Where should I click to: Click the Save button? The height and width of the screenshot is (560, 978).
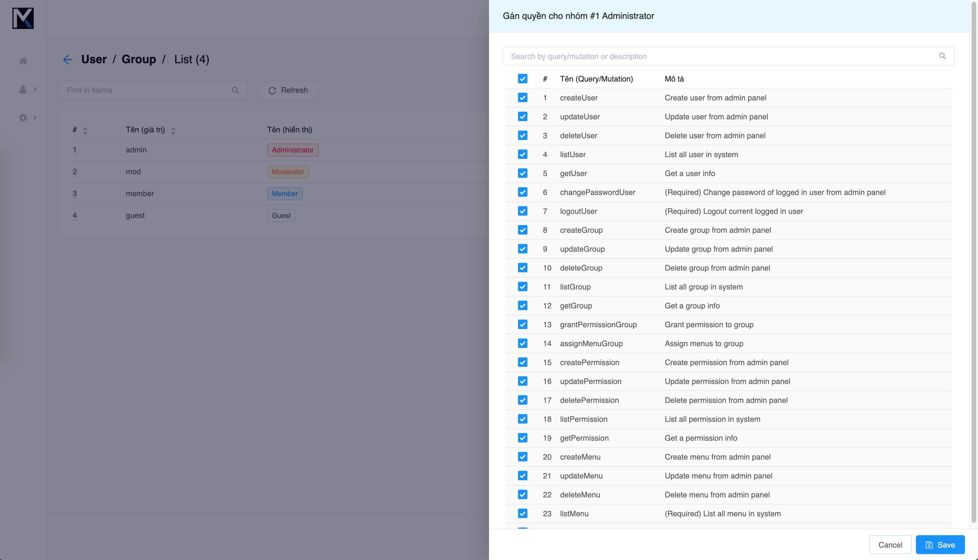(x=940, y=545)
